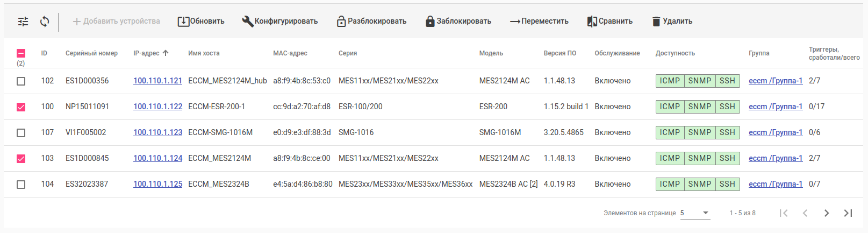Screen dimensions: 868x233
Task: Open the group link for ECCM_MES2324B
Action: click(x=775, y=184)
